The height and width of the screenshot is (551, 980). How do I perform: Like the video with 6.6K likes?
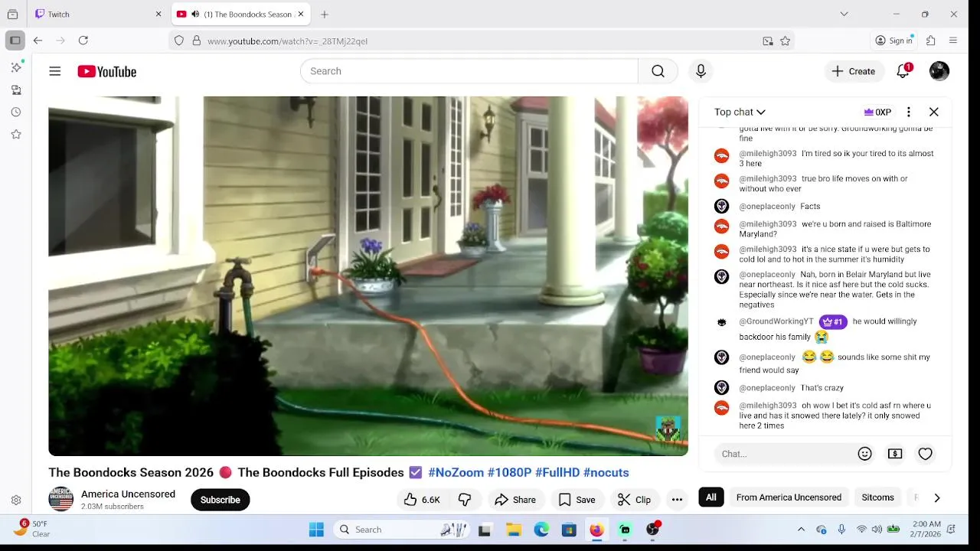(x=422, y=500)
